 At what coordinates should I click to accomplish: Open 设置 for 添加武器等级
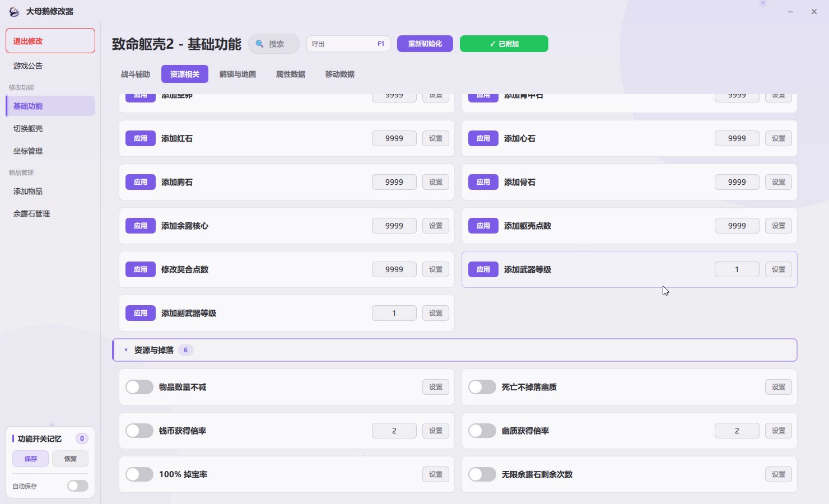pos(779,269)
